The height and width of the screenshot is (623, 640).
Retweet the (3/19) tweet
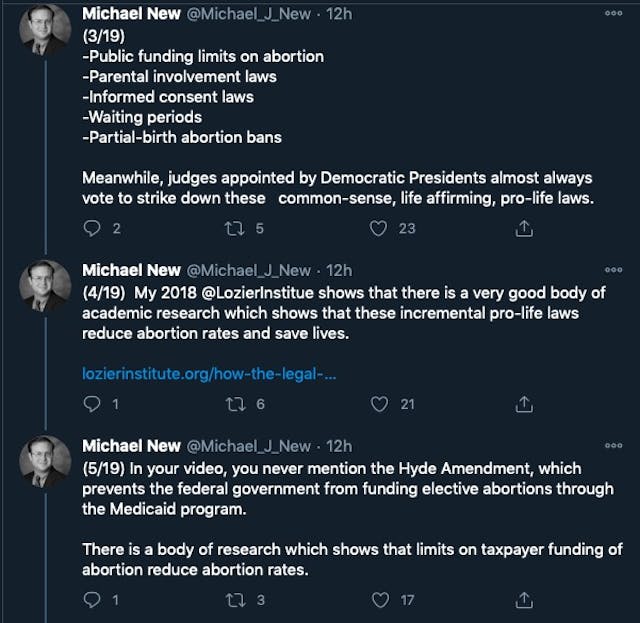point(236,228)
